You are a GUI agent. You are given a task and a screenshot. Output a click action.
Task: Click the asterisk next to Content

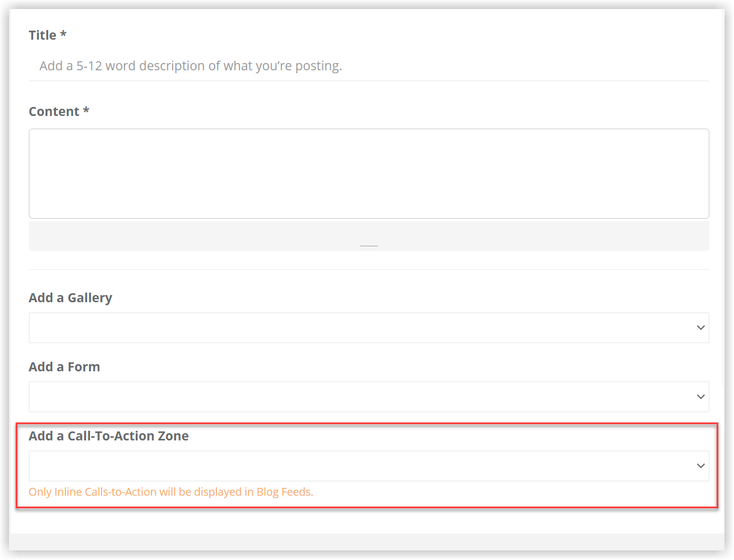(86, 111)
